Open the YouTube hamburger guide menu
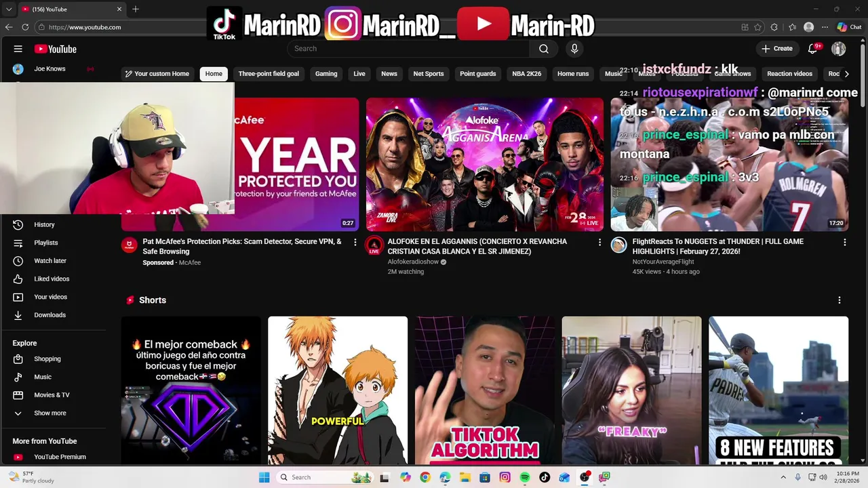The width and height of the screenshot is (868, 488). pos(18,49)
